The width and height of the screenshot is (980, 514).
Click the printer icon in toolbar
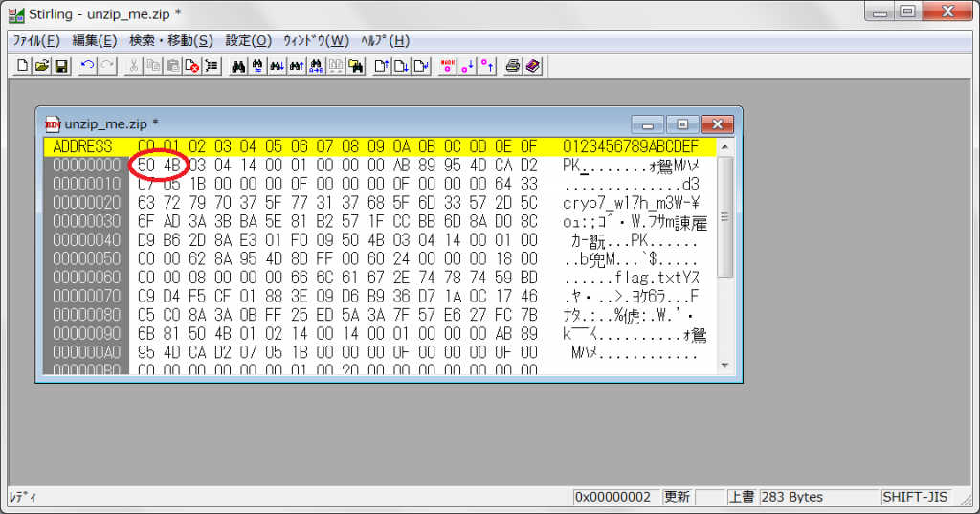click(x=513, y=66)
